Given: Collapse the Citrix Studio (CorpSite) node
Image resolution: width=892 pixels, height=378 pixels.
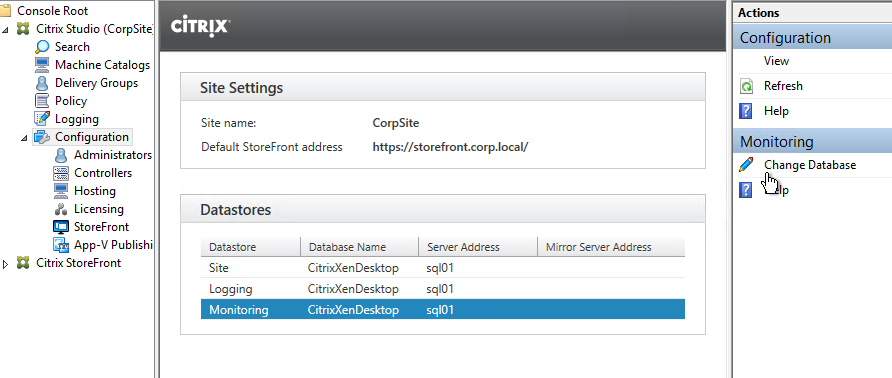Looking at the screenshot, I should point(6,29).
